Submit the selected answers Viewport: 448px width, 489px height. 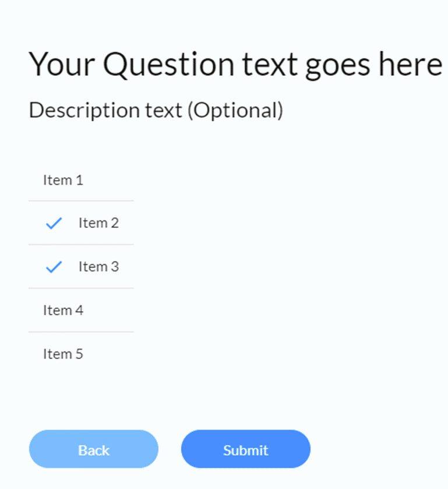pos(245,449)
